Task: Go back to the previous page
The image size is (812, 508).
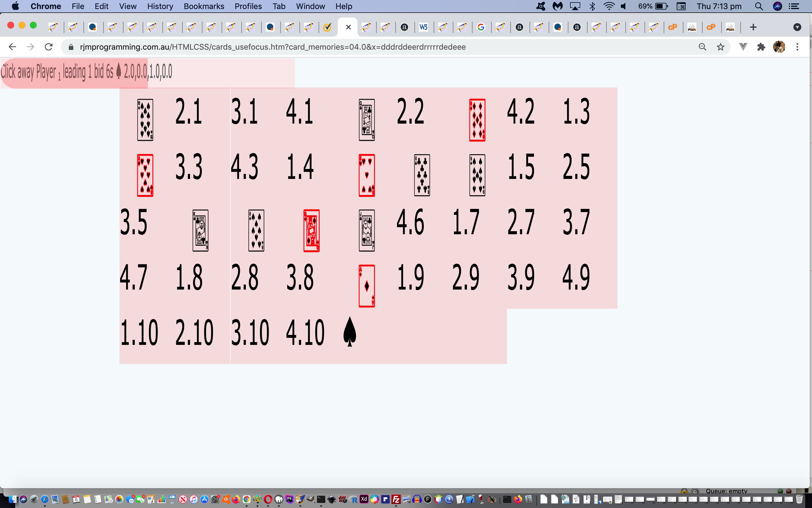Action: click(12, 47)
